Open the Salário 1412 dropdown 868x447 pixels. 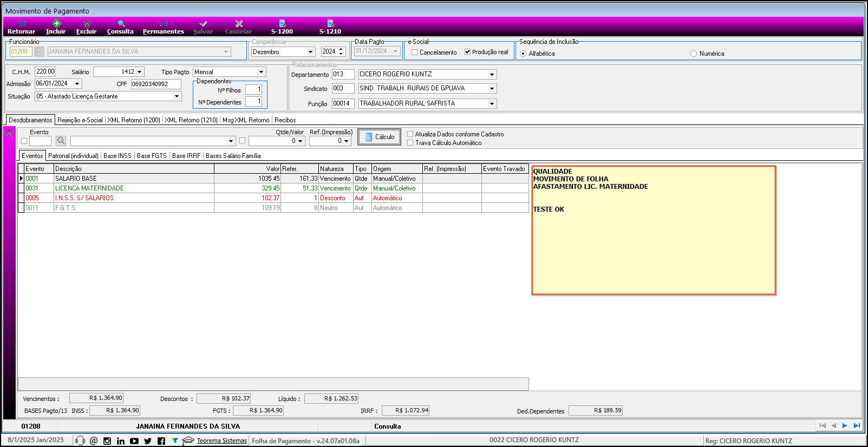click(x=140, y=72)
